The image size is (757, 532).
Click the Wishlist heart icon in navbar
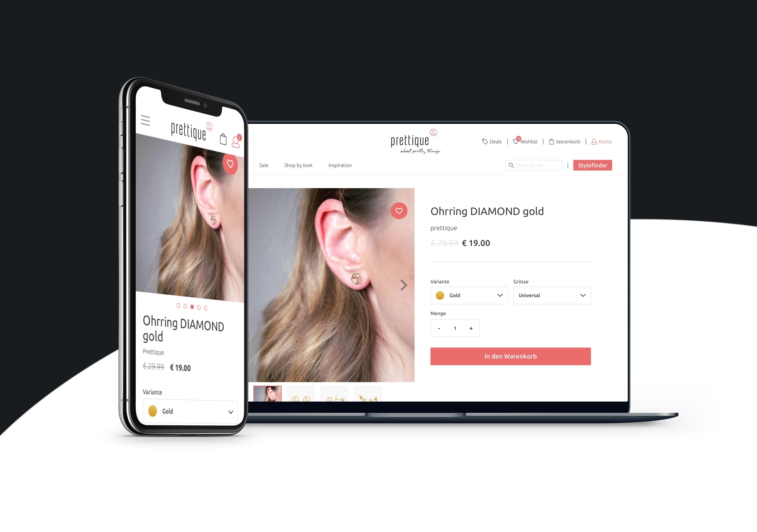[x=516, y=141]
